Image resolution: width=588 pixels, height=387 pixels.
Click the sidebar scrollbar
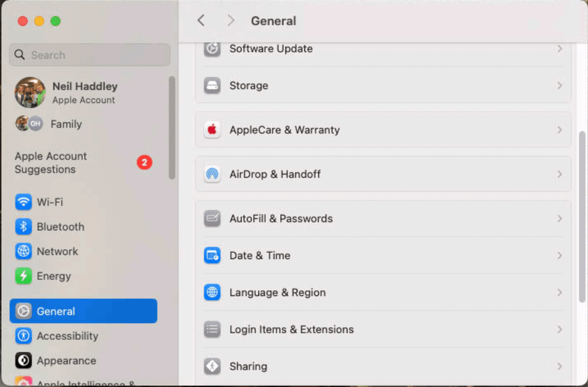tap(172, 128)
